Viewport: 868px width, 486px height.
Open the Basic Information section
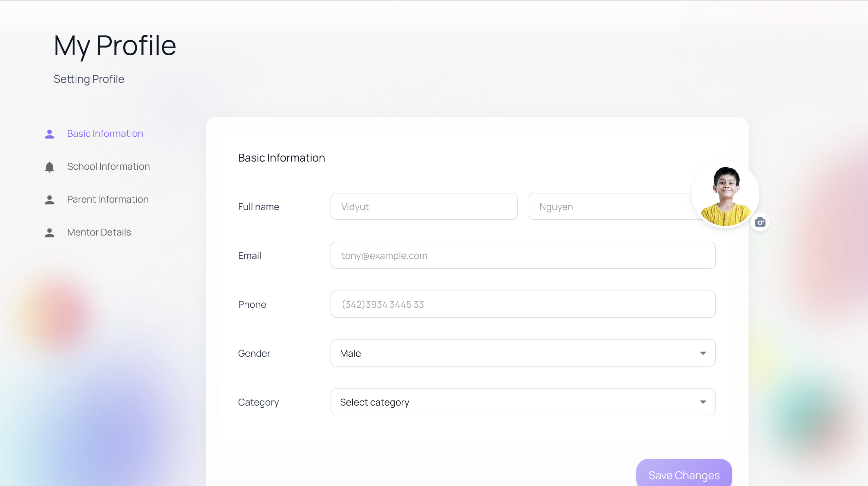click(x=105, y=134)
